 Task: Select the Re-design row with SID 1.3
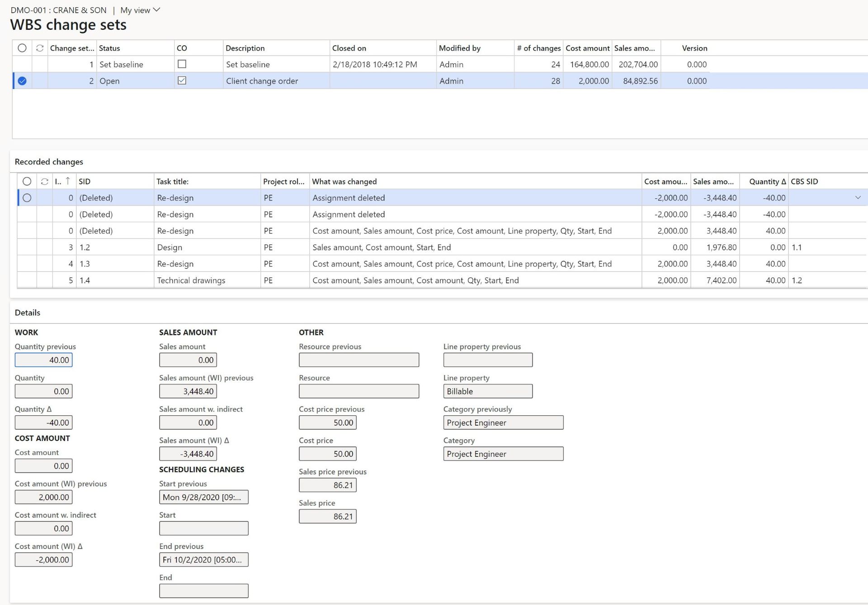(x=442, y=263)
